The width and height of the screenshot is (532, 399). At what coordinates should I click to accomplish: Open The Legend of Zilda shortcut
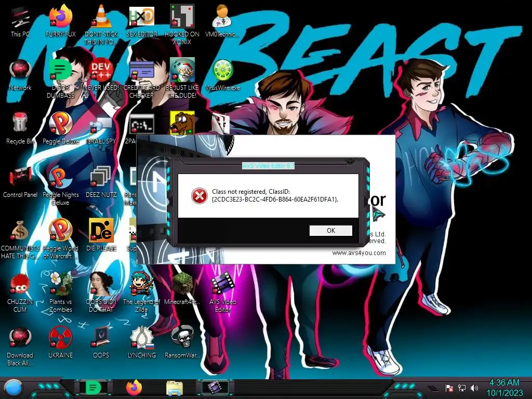[x=142, y=292]
